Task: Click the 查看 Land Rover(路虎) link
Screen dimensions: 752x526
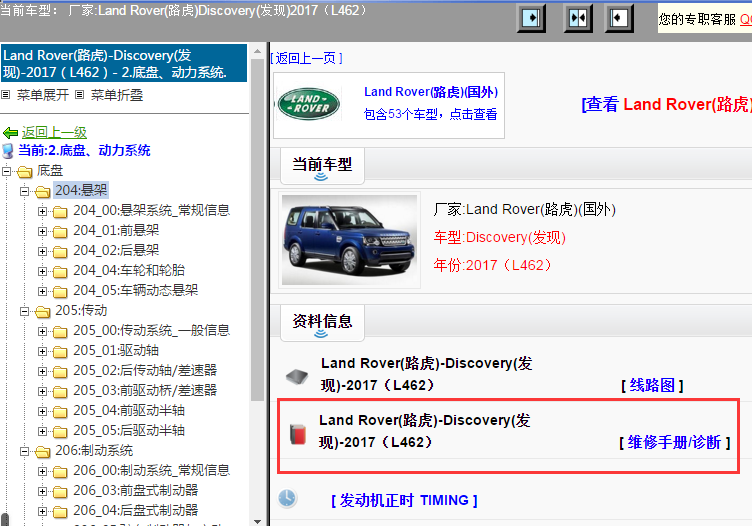Action: (667, 104)
